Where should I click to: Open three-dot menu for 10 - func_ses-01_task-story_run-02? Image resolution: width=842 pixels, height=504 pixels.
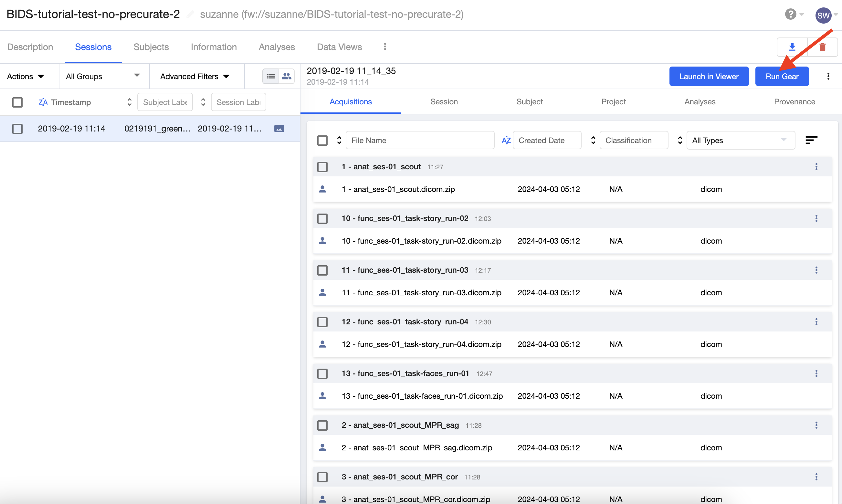tap(816, 218)
